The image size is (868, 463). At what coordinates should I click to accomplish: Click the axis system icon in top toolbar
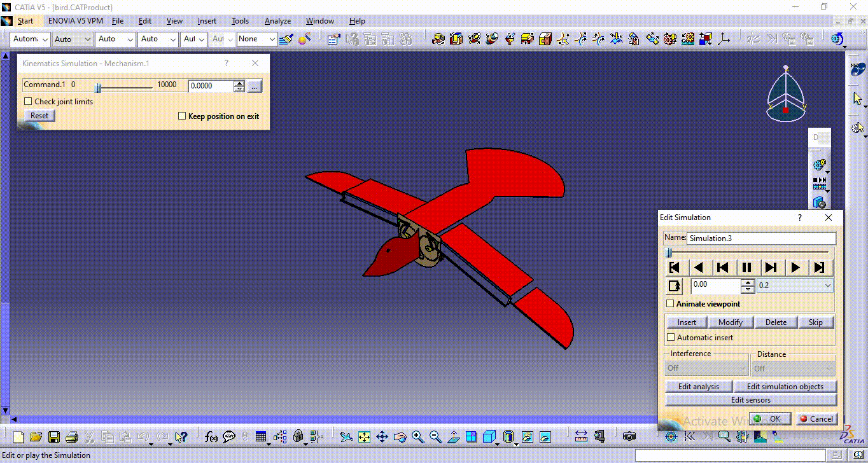[x=724, y=39]
